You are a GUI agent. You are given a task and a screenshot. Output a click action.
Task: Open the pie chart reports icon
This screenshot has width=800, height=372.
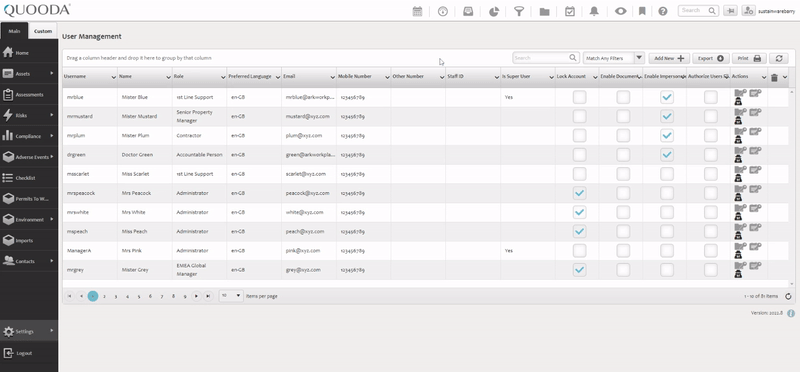[x=493, y=11]
